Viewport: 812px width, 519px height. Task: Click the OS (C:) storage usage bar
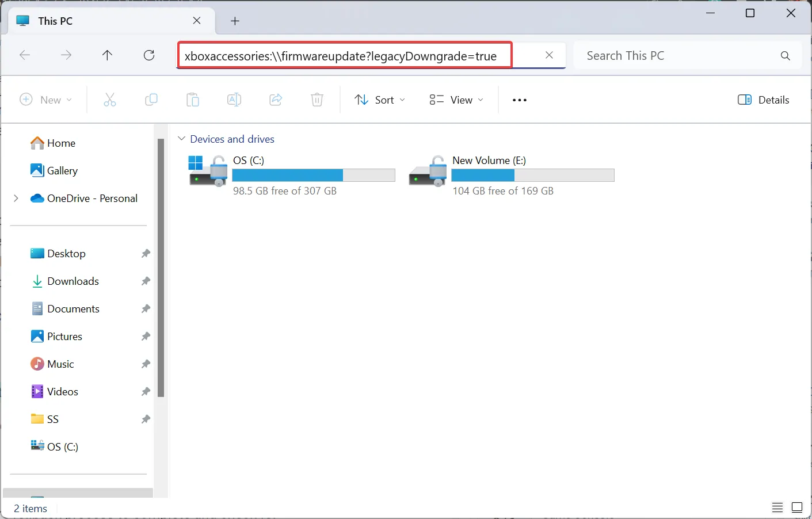[314, 175]
